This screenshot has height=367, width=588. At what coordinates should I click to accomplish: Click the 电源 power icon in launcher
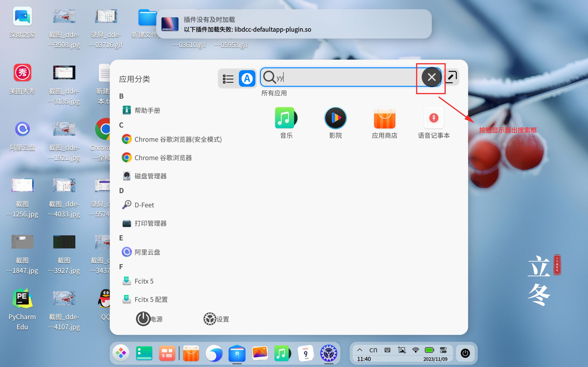(143, 319)
